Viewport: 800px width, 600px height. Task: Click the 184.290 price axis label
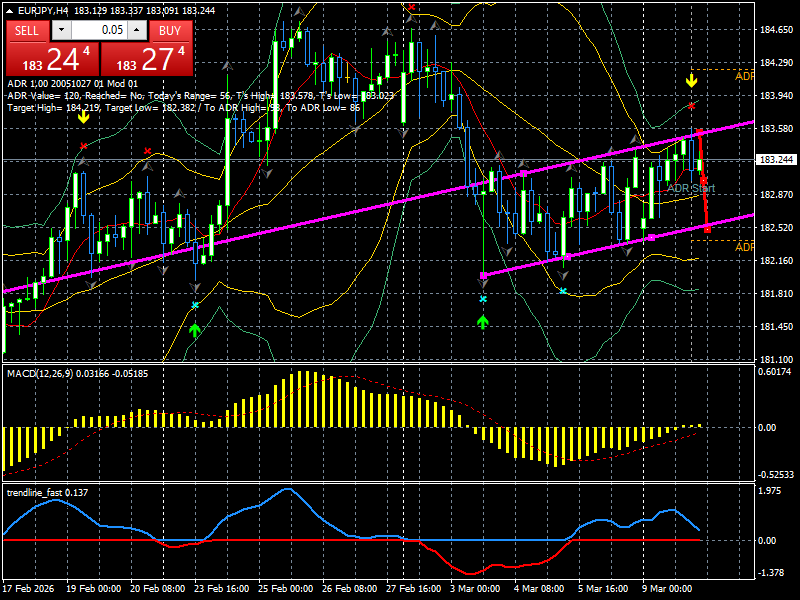(x=777, y=63)
